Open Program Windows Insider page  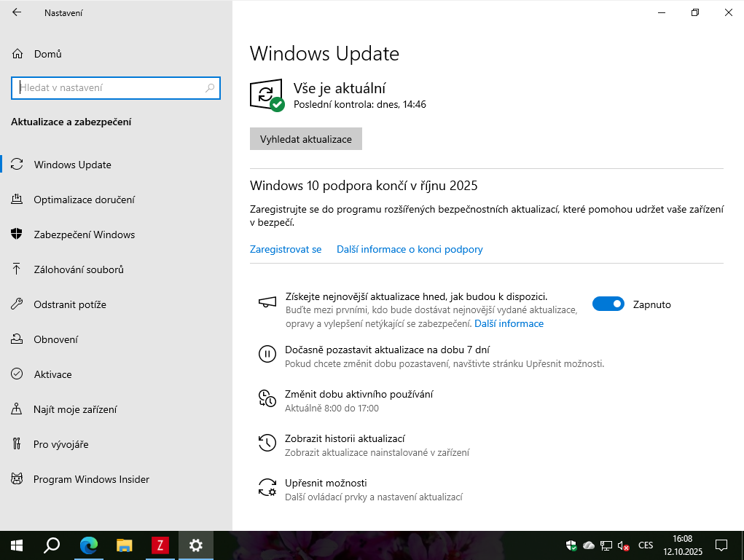coord(91,479)
